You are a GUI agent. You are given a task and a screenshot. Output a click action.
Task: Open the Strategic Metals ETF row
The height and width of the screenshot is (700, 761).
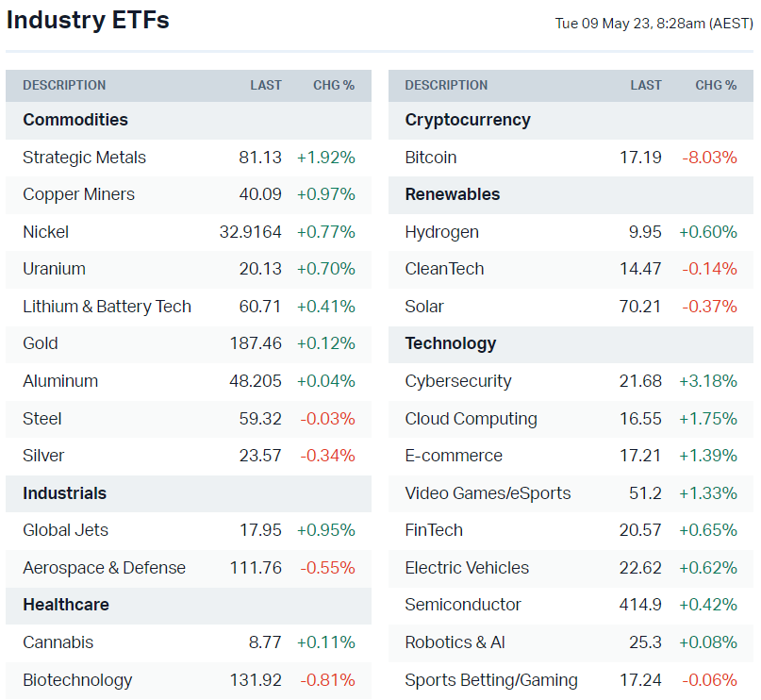pos(85,158)
